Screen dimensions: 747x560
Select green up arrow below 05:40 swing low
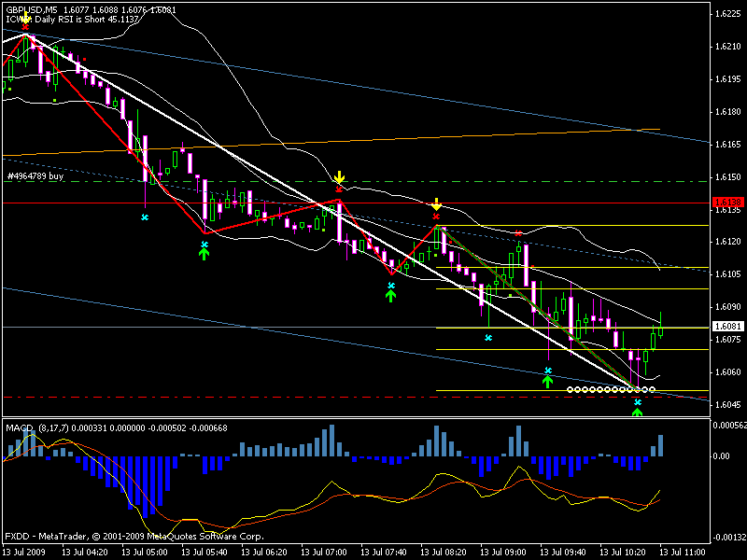point(204,254)
